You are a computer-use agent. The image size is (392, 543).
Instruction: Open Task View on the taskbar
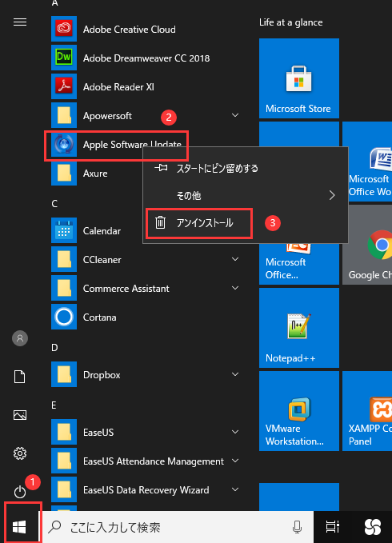(333, 527)
